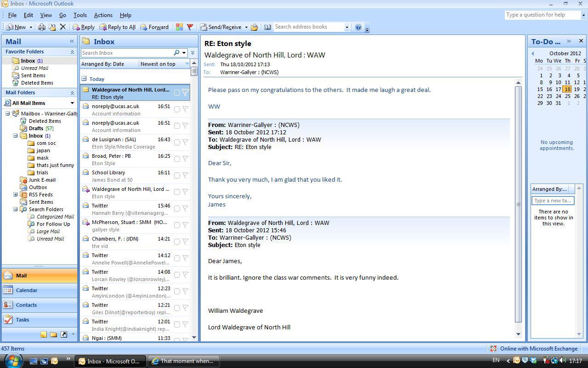The width and height of the screenshot is (588, 368).
Task: Open the Drafts folder
Action: 37,128
